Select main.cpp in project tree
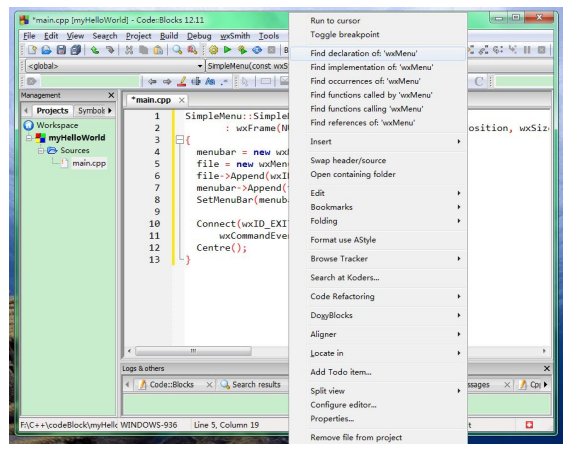This screenshot has height=449, width=568. pyautogui.click(x=89, y=163)
